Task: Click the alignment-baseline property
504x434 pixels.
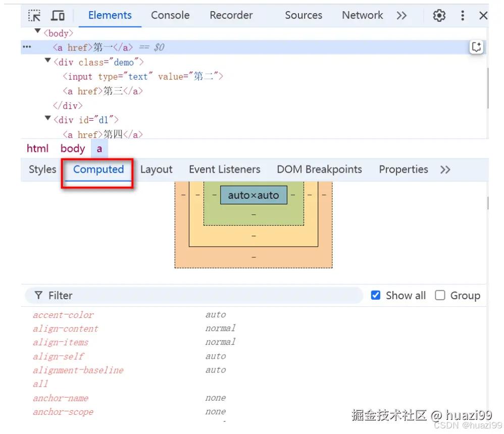Action: point(78,370)
